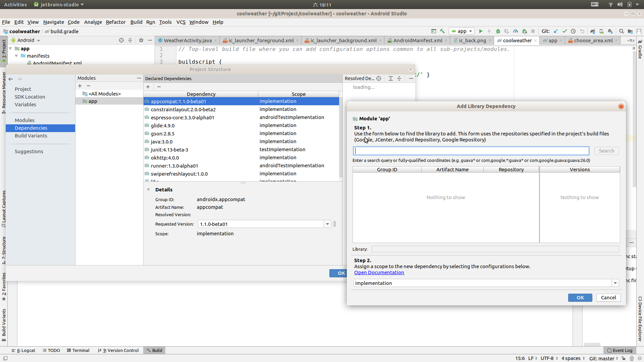Click the Sync Project with Gradle Files icon

593,31
